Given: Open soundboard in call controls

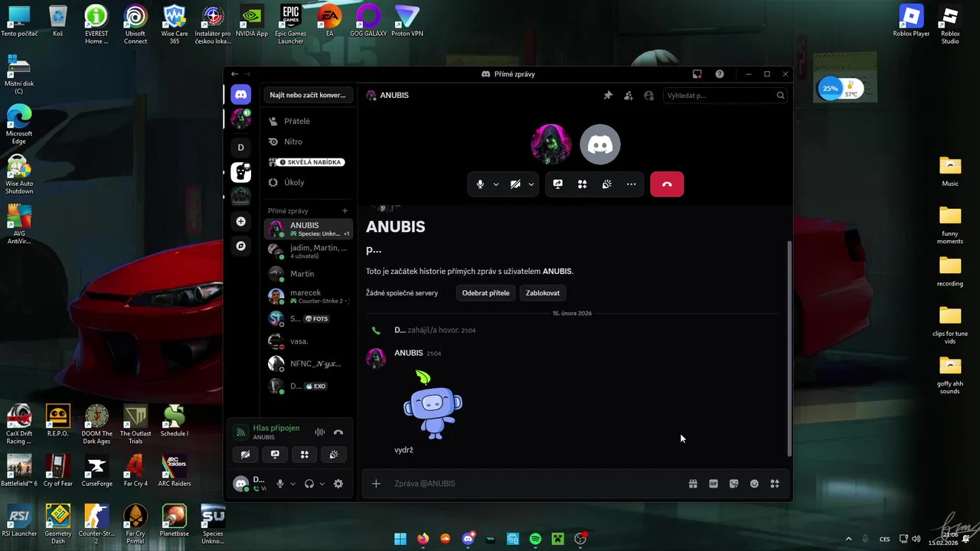Looking at the screenshot, I should (x=607, y=184).
